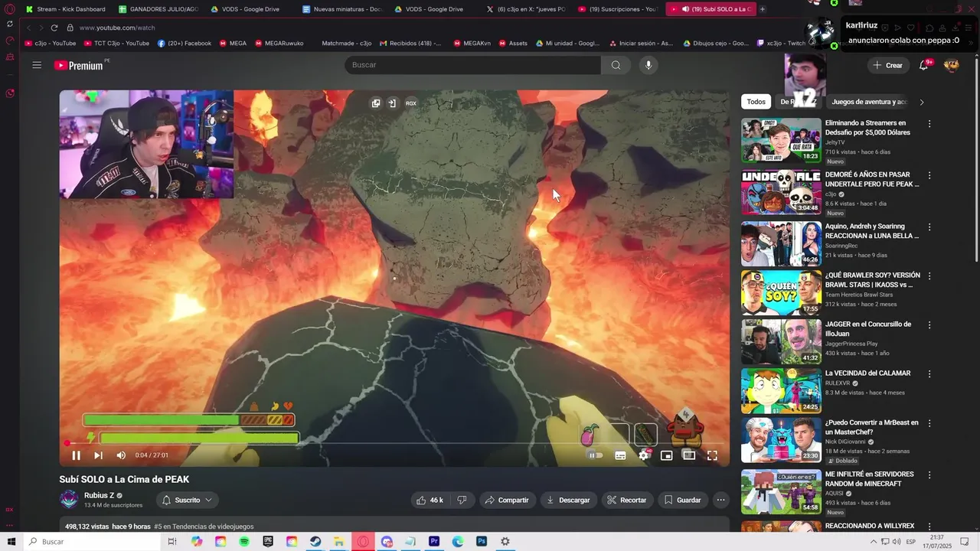Select the Todos filter chip

click(x=756, y=102)
